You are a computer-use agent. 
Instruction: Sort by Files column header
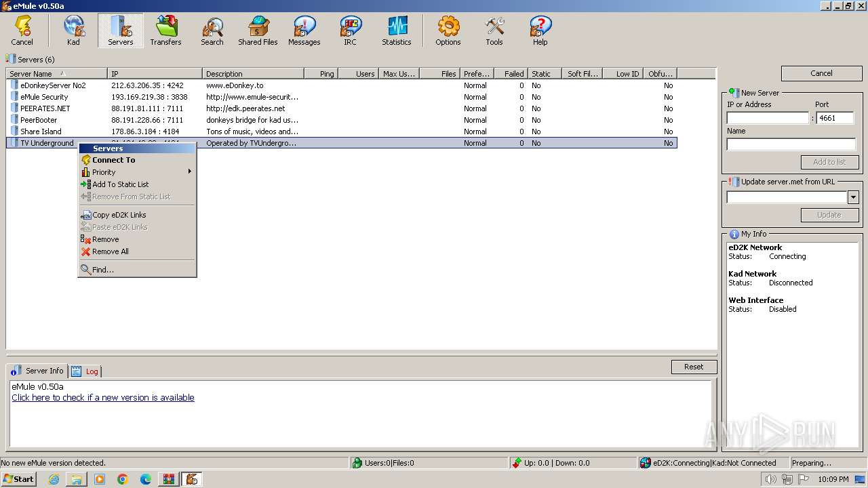pyautogui.click(x=440, y=74)
